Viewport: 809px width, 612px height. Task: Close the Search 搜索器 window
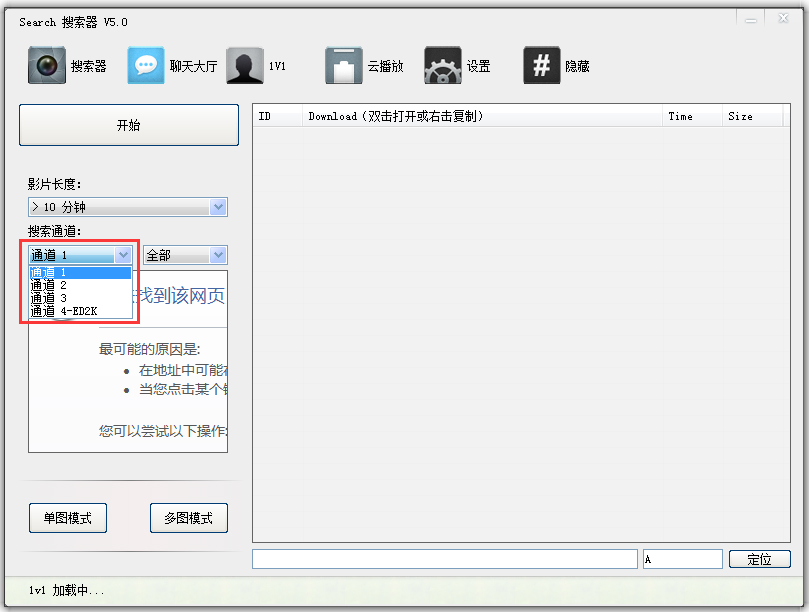[x=783, y=19]
